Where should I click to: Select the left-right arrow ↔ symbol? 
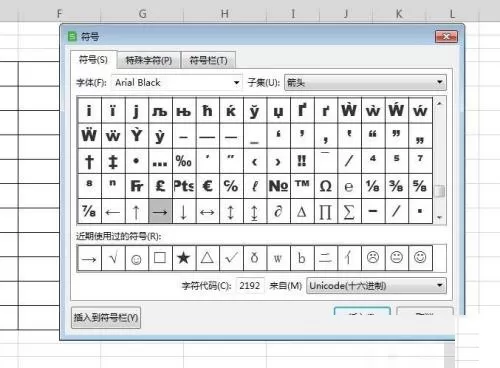[x=208, y=211]
